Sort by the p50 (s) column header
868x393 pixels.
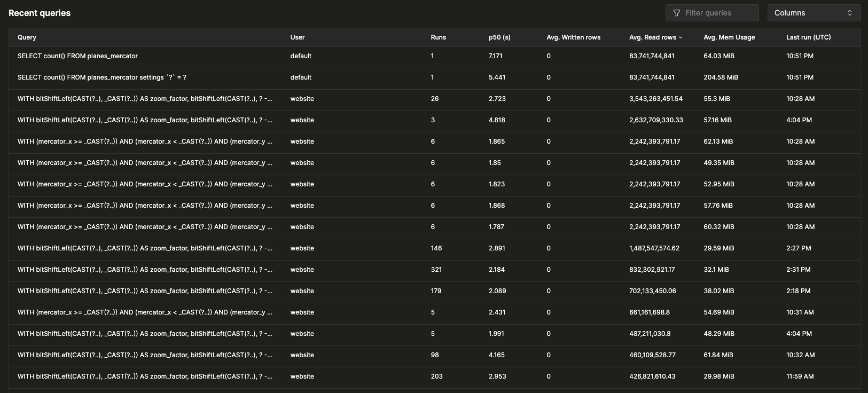(x=499, y=37)
